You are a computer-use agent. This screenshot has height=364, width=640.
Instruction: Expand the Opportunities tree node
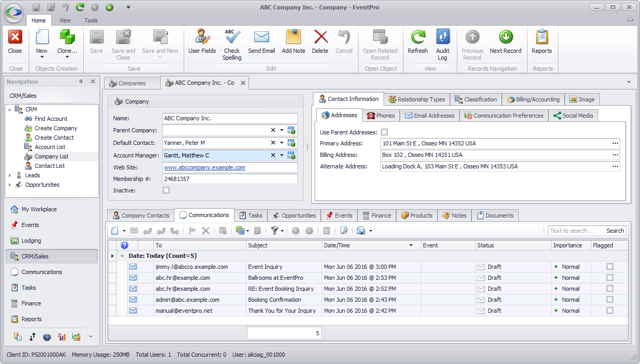pyautogui.click(x=10, y=185)
